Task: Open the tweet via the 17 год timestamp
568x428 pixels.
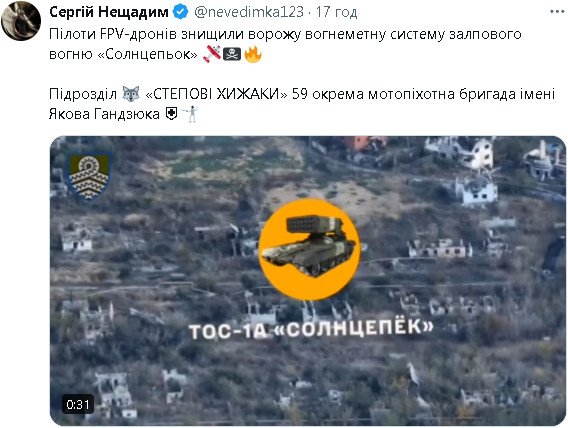Action: 337,12
